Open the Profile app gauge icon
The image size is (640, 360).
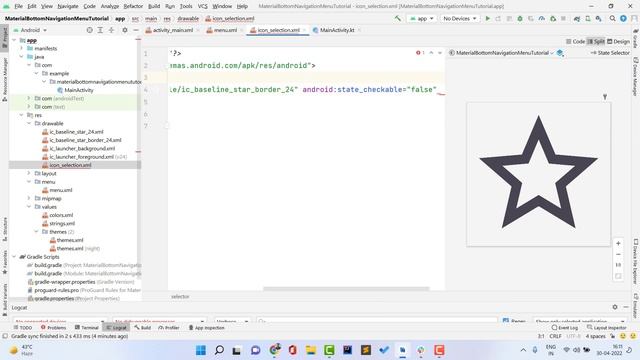pyautogui.click(x=542, y=18)
